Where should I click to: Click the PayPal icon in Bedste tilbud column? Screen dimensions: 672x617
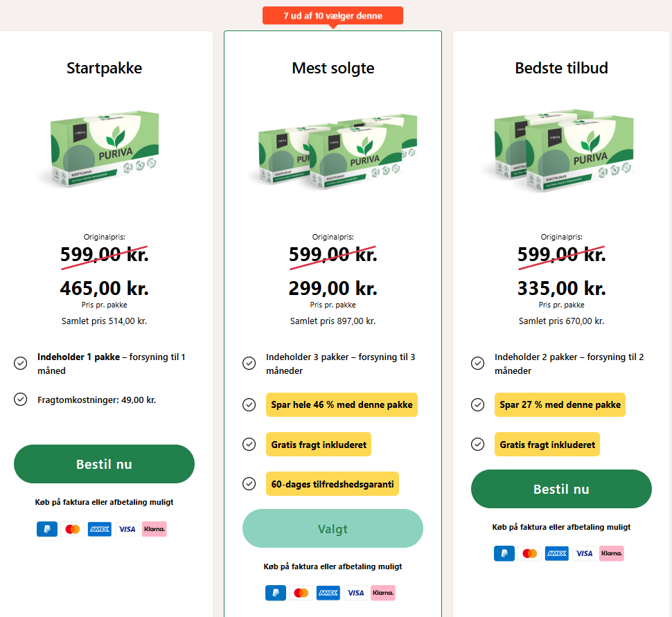coord(504,553)
